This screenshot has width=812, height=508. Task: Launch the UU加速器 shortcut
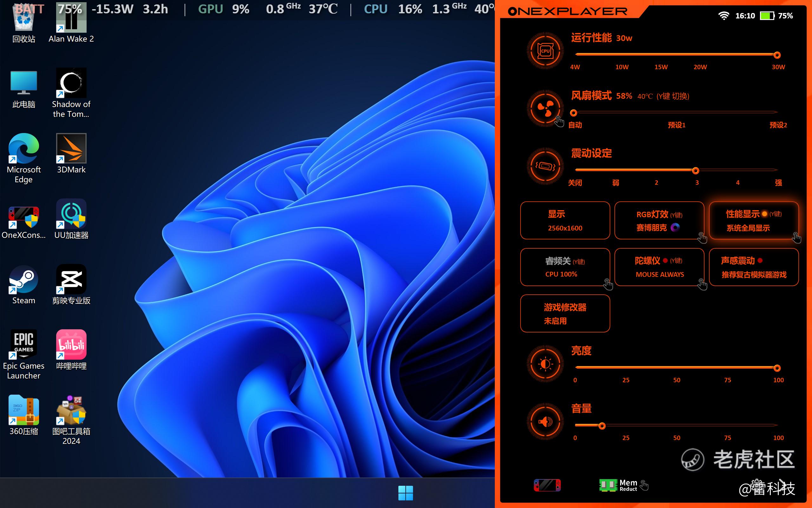point(71,219)
